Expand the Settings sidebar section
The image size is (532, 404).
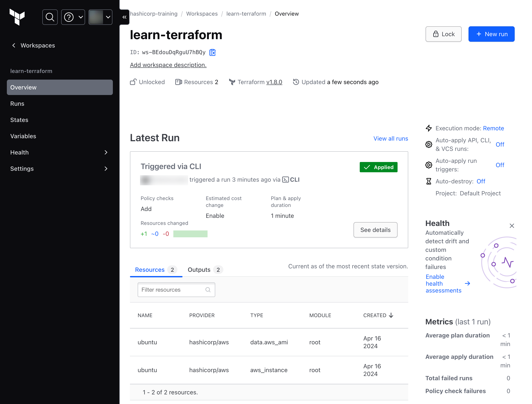click(x=106, y=169)
